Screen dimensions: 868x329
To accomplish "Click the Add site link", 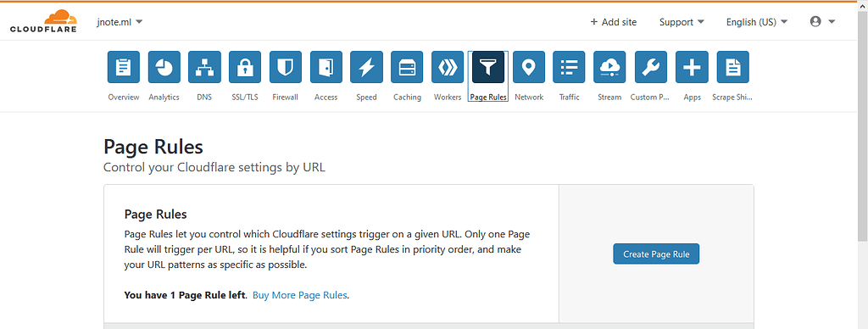I will coord(614,22).
